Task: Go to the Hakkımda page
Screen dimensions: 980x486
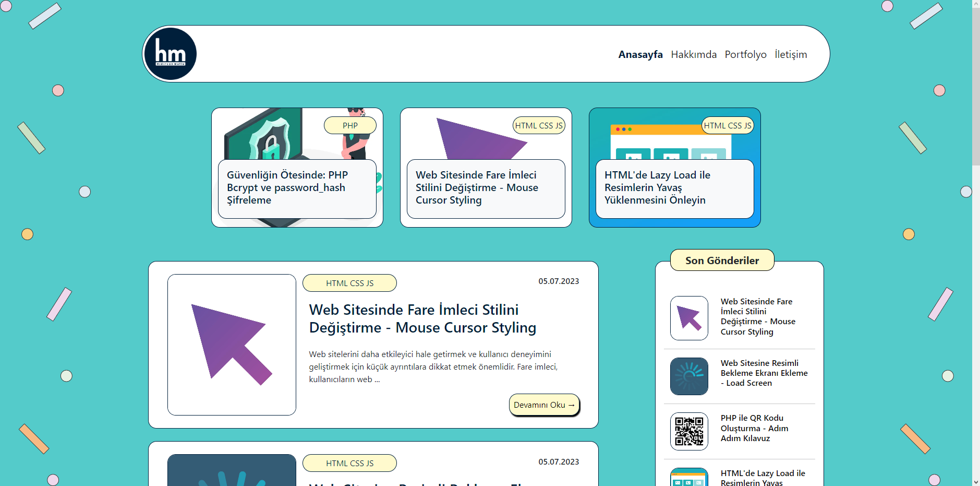Action: (x=693, y=54)
